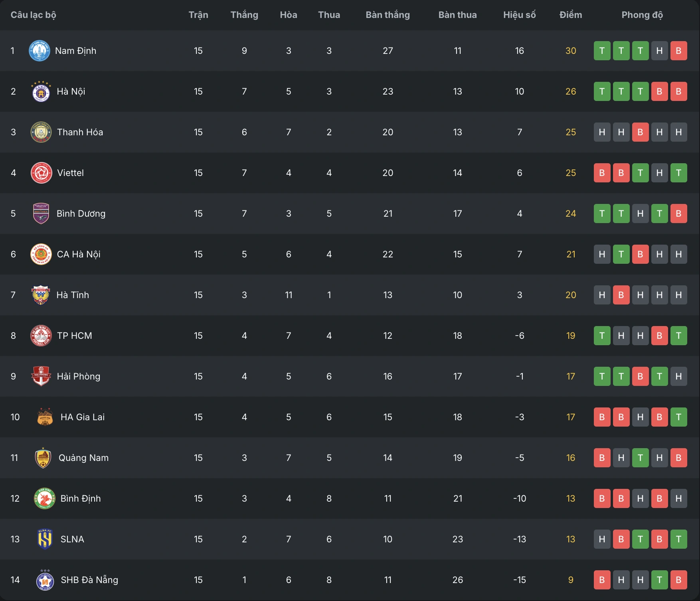Click the SHB Đà Nẵng club logo
The width and height of the screenshot is (700, 601).
45,580
